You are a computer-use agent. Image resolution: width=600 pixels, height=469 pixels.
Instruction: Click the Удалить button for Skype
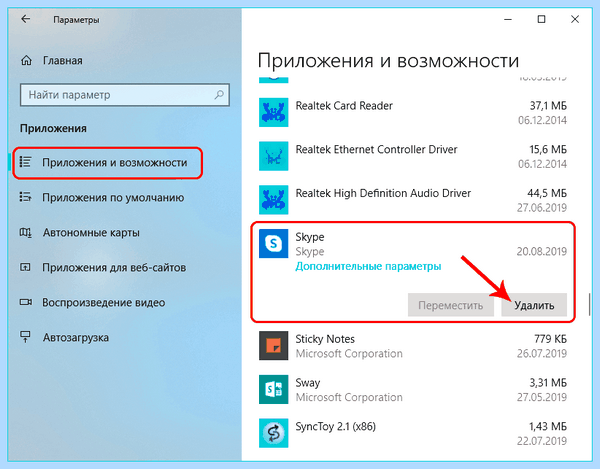tap(534, 305)
